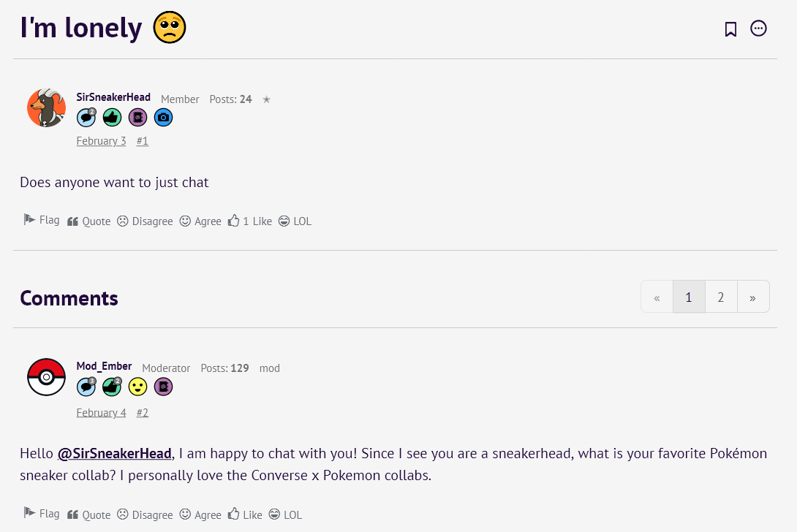Open the @SirSneakerHead mention link

114,454
